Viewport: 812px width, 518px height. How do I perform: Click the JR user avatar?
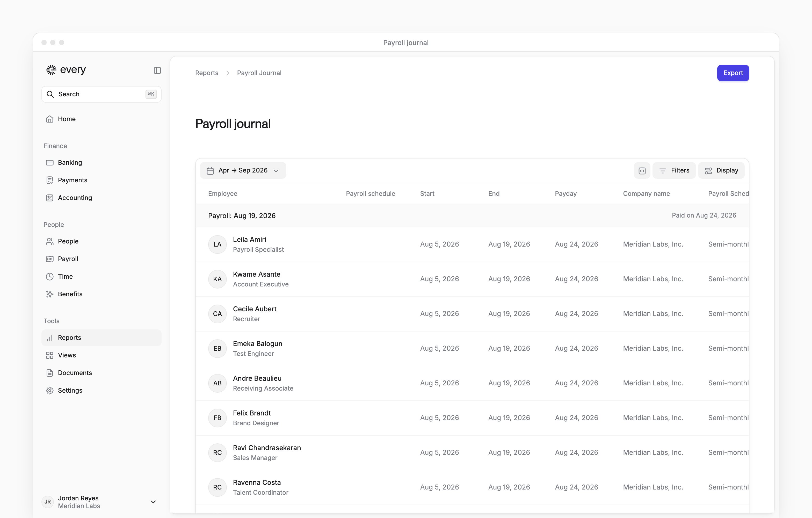48,502
